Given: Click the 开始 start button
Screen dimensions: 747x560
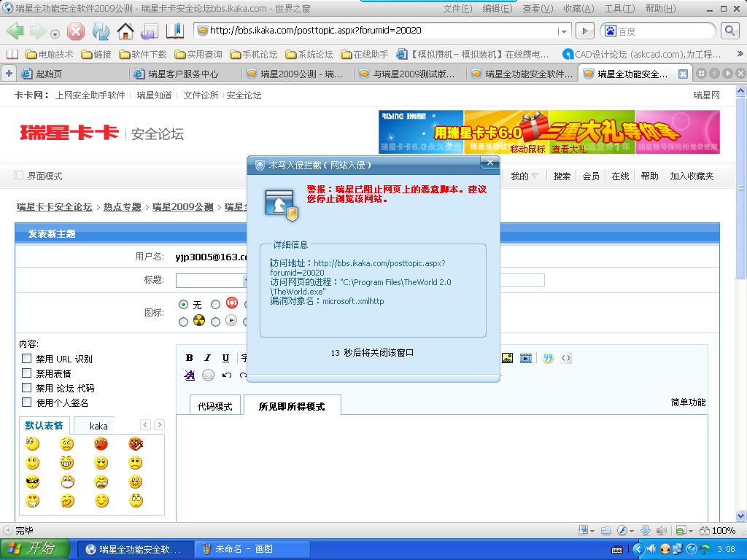Looking at the screenshot, I should point(34,549).
